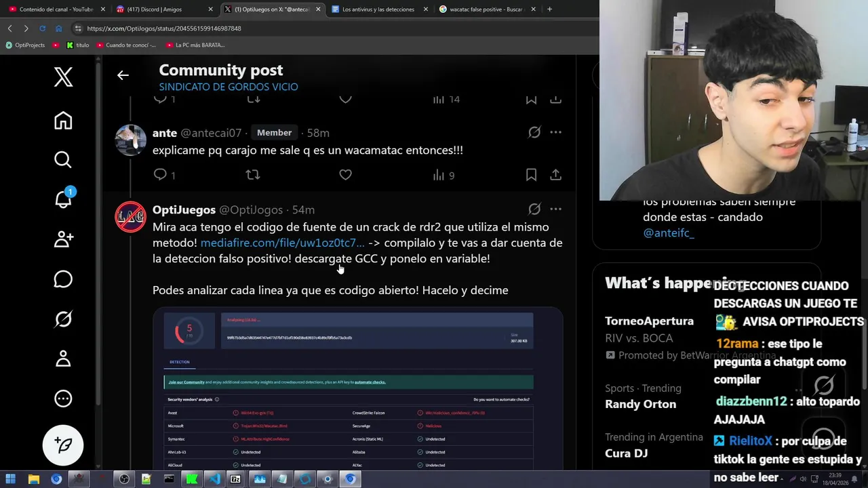Open File Explorer from taskbar
This screenshot has width=868, height=488.
pos(33,479)
